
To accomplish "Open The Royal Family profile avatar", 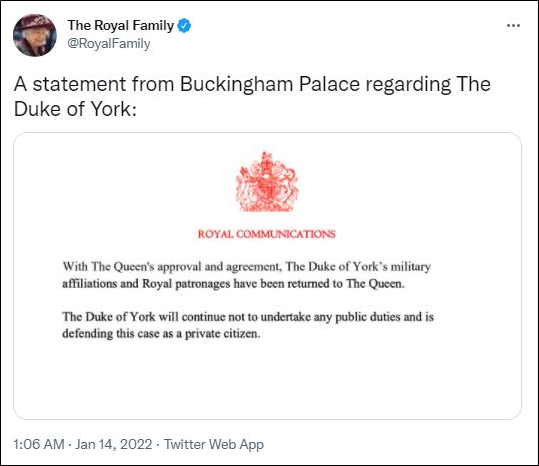I will [35, 35].
